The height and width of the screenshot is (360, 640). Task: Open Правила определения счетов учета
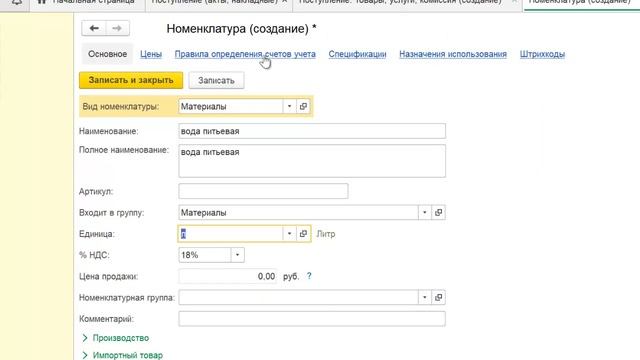(245, 54)
